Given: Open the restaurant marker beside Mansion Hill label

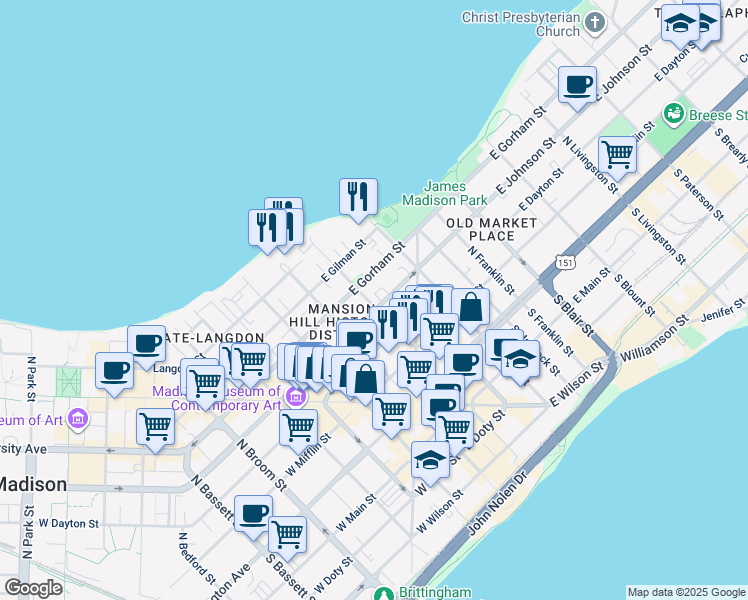Looking at the screenshot, I should [388, 328].
